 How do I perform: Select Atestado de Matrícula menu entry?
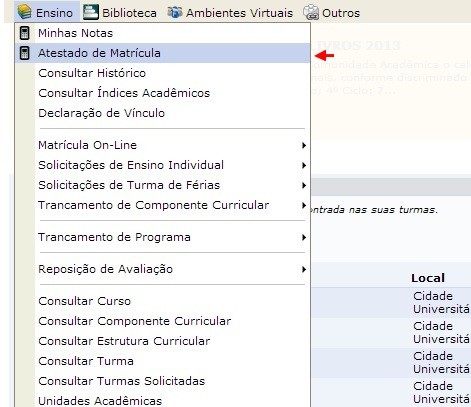pos(163,53)
